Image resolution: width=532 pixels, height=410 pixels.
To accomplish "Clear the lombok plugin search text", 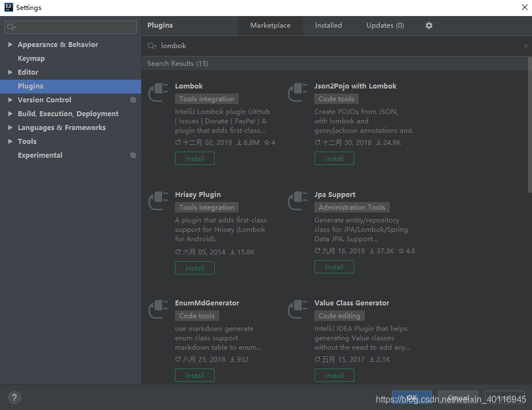I will point(525,46).
